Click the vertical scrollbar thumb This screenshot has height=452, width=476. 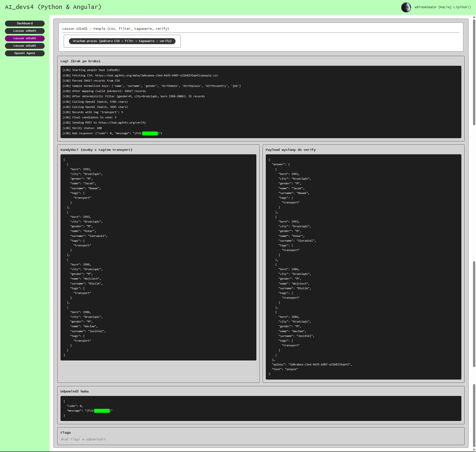[x=474, y=72]
